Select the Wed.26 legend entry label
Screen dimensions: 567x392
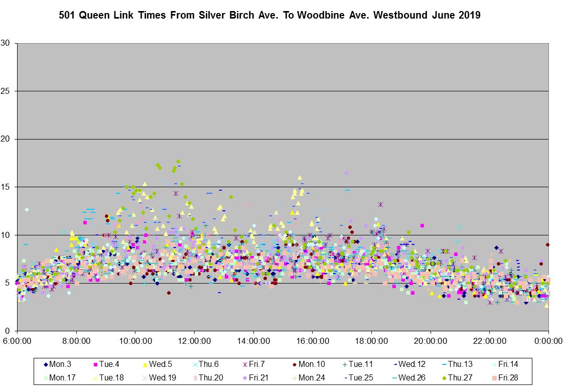click(411, 377)
